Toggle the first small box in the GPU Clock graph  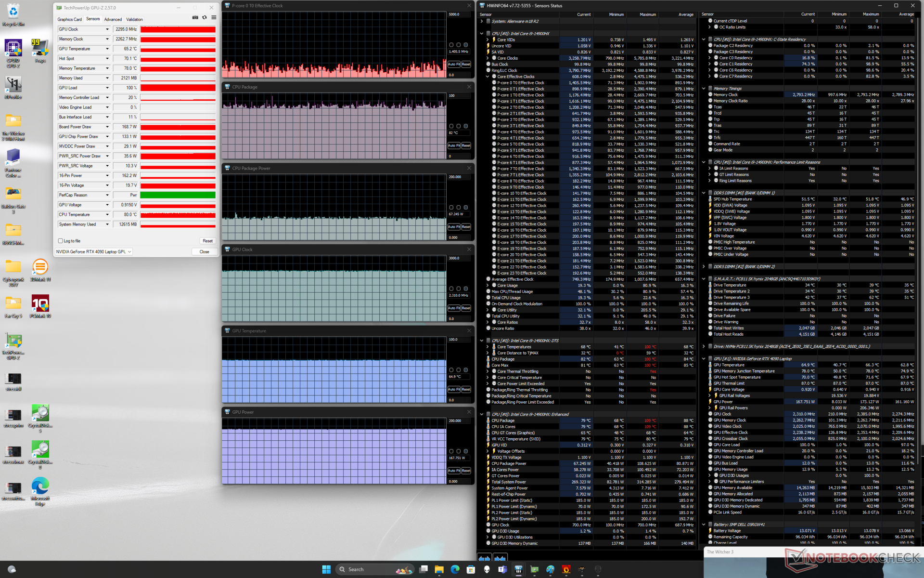(451, 289)
